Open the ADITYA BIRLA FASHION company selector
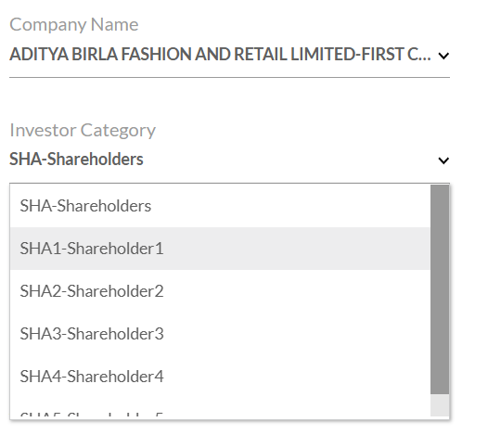The height and width of the screenshot is (448, 488). pos(229,55)
